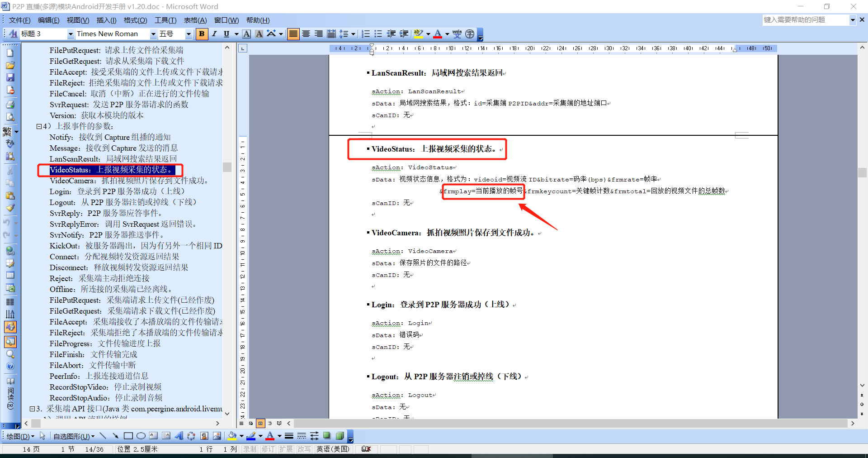Viewport: 868px width, 458px height.
Task: Open the 格式(O) menu
Action: [135, 20]
